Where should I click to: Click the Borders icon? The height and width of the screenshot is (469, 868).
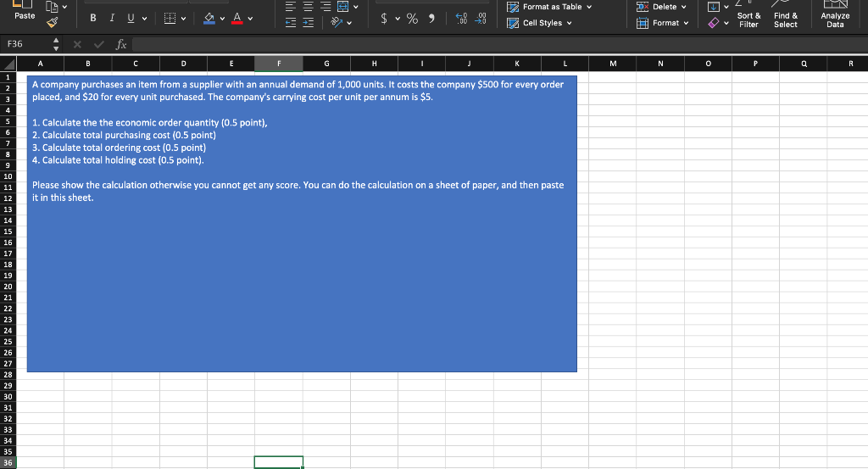pyautogui.click(x=170, y=19)
